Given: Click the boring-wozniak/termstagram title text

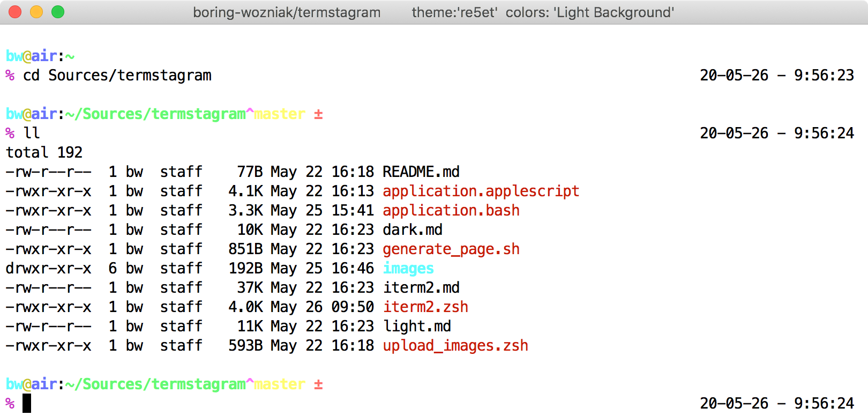Looking at the screenshot, I should (x=287, y=12).
